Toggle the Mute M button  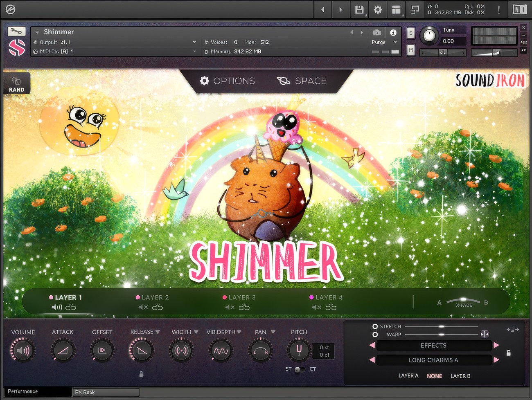pyautogui.click(x=411, y=50)
